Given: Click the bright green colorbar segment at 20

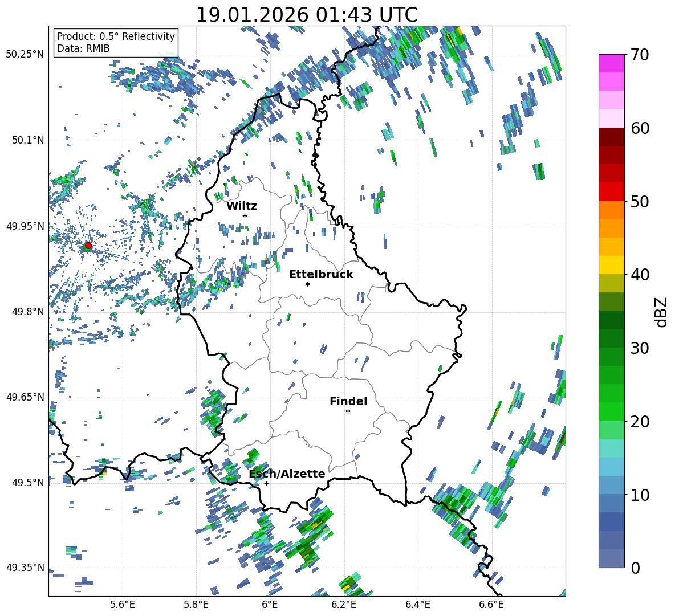Looking at the screenshot, I should click(x=611, y=411).
